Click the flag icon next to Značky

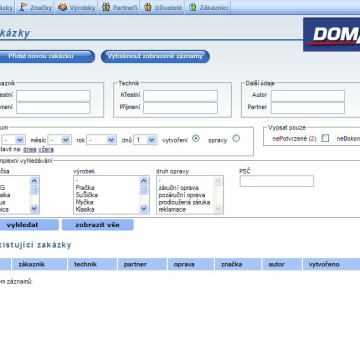[23, 7]
